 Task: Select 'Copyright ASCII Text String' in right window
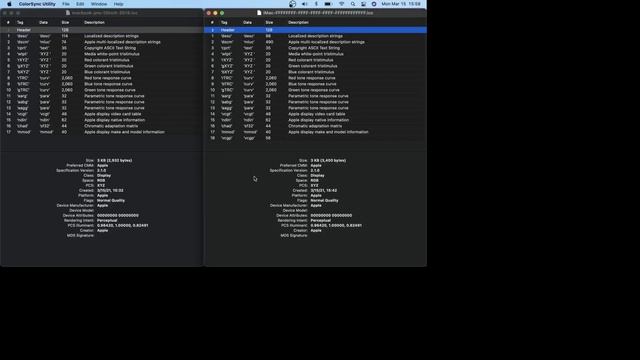315,48
